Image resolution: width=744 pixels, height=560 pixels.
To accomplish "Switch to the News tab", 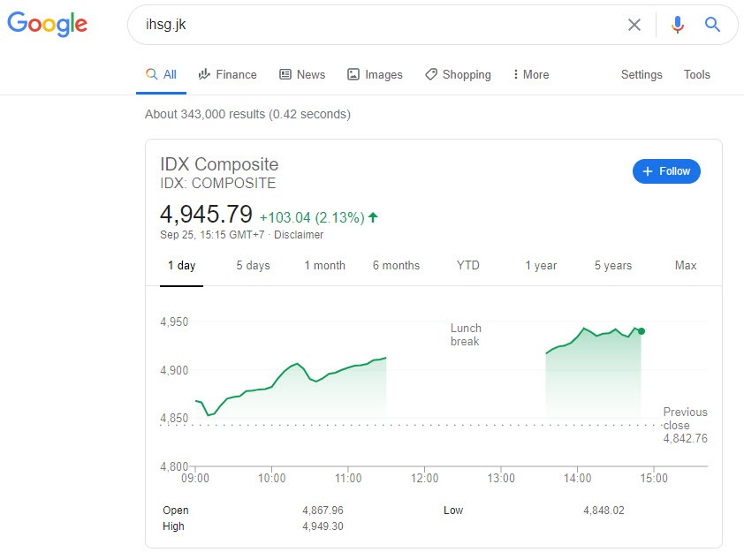I will click(302, 74).
